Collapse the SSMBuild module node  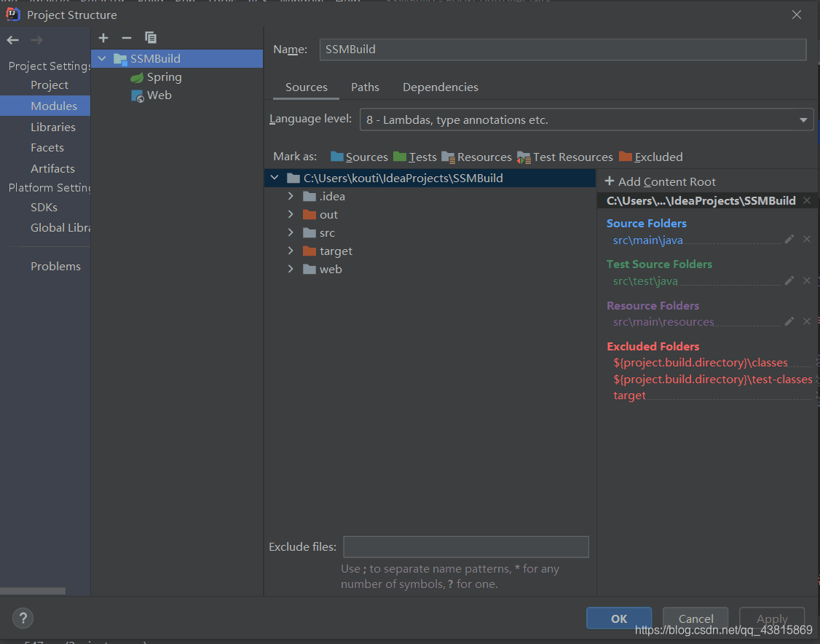[x=103, y=58]
